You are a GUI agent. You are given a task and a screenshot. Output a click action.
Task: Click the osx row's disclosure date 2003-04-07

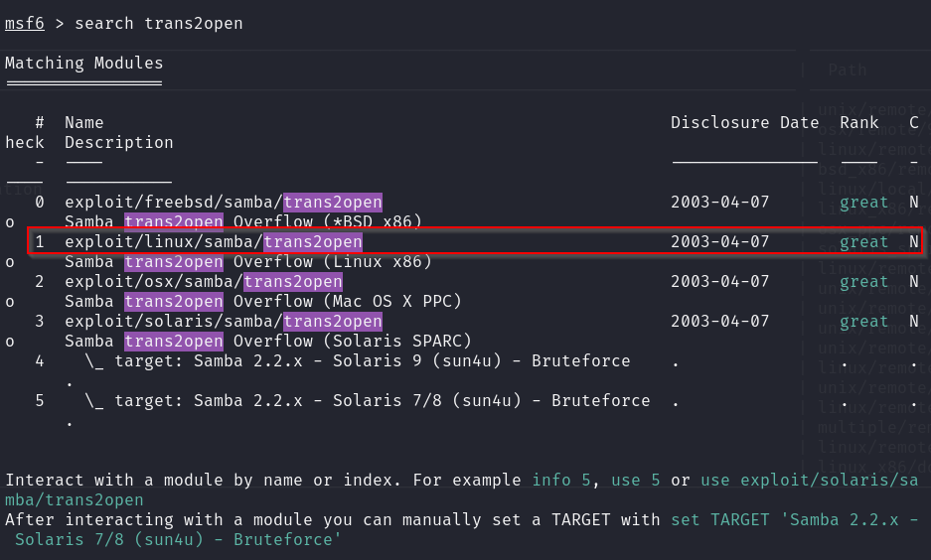(x=719, y=282)
